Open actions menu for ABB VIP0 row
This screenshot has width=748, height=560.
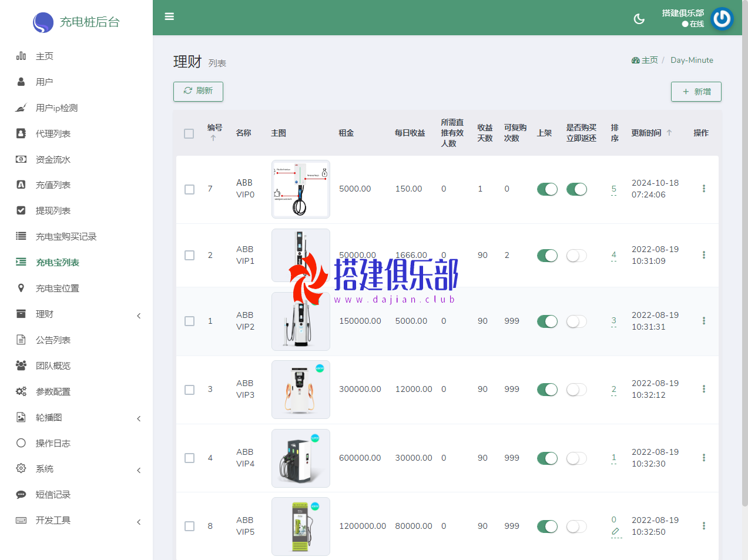click(x=704, y=189)
